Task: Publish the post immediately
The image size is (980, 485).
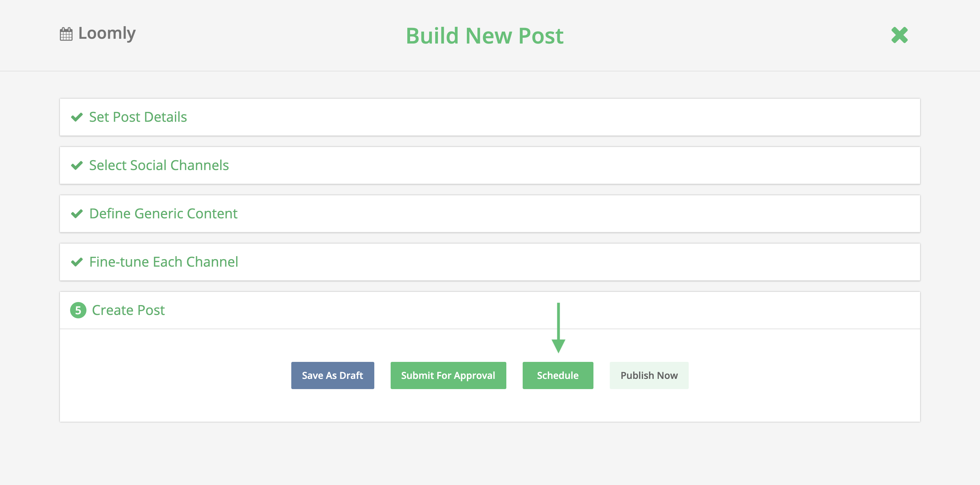Action: 649,375
